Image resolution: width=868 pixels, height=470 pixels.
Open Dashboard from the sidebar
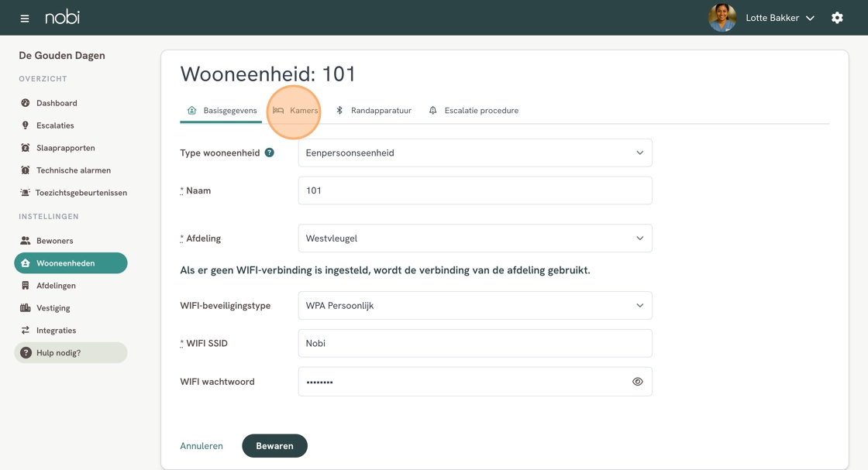point(56,103)
